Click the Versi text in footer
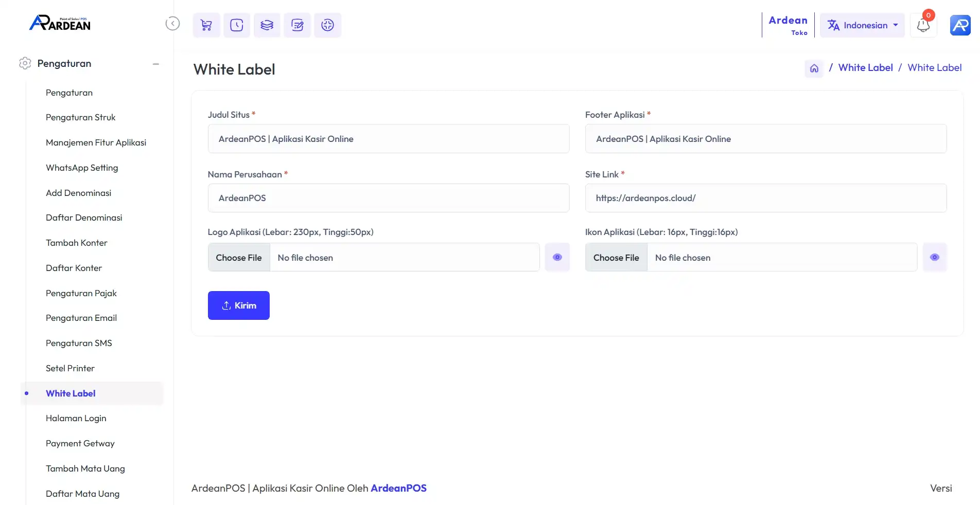 tap(941, 488)
